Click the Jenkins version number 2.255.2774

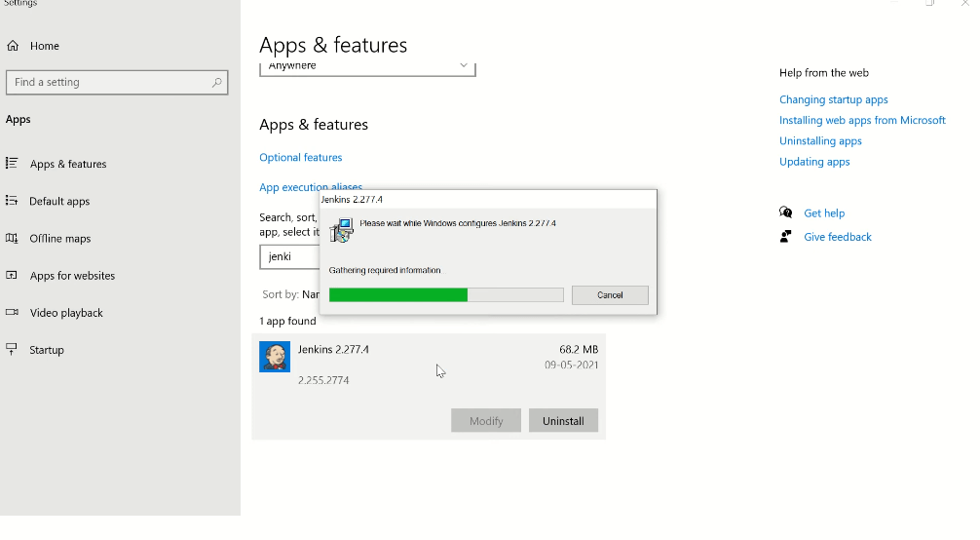(x=323, y=380)
